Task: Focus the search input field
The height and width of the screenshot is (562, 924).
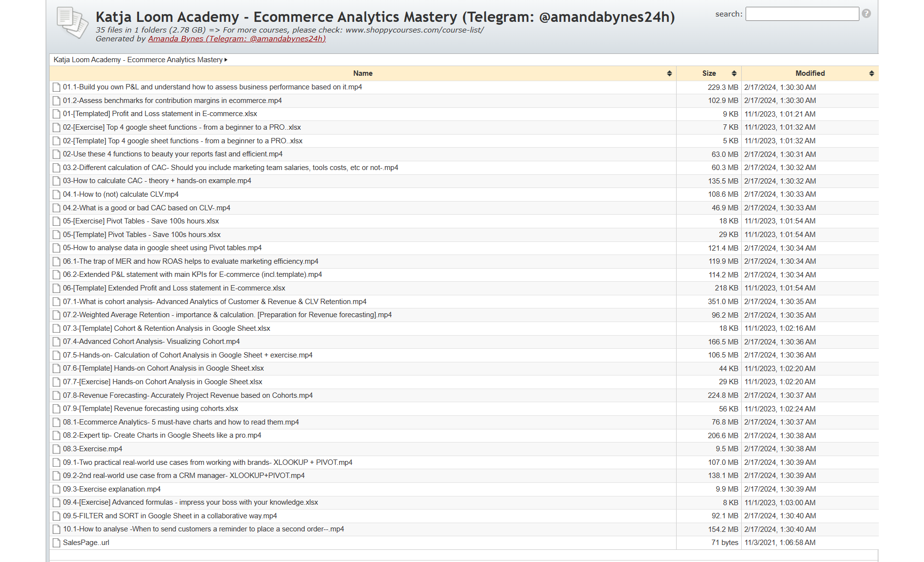Action: click(802, 14)
